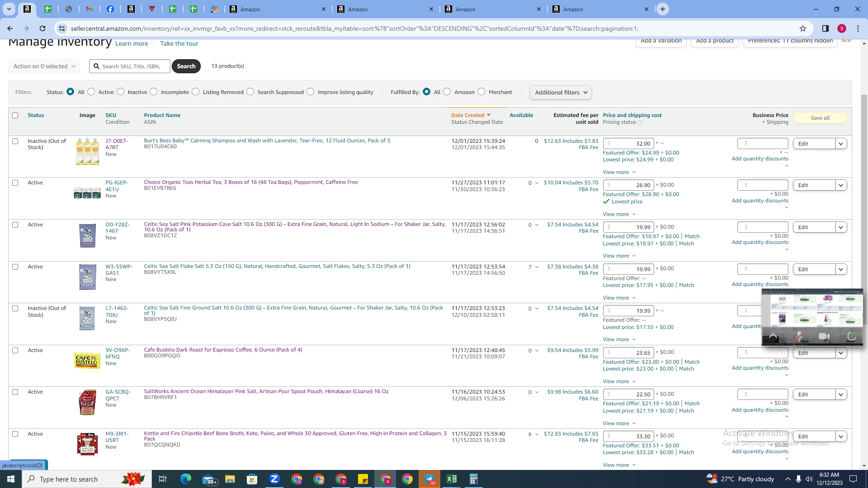This screenshot has height=488, width=868.
Task: Switch to the Facebook pinned tab
Action: tap(110, 9)
